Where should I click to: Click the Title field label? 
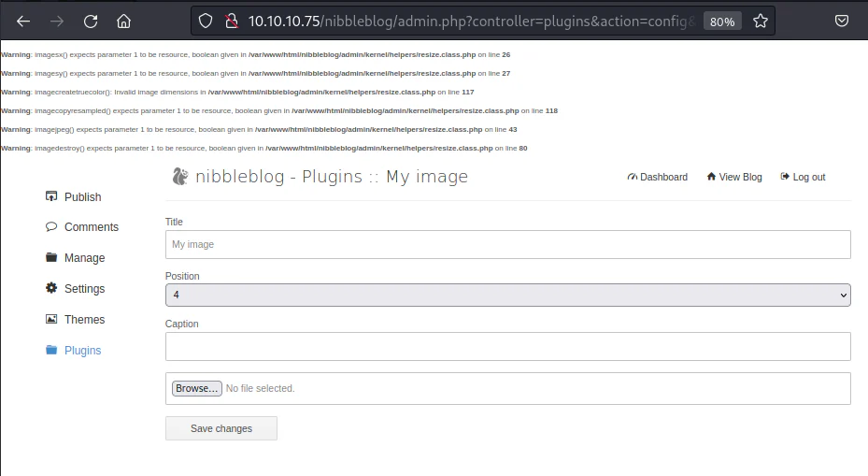[174, 222]
